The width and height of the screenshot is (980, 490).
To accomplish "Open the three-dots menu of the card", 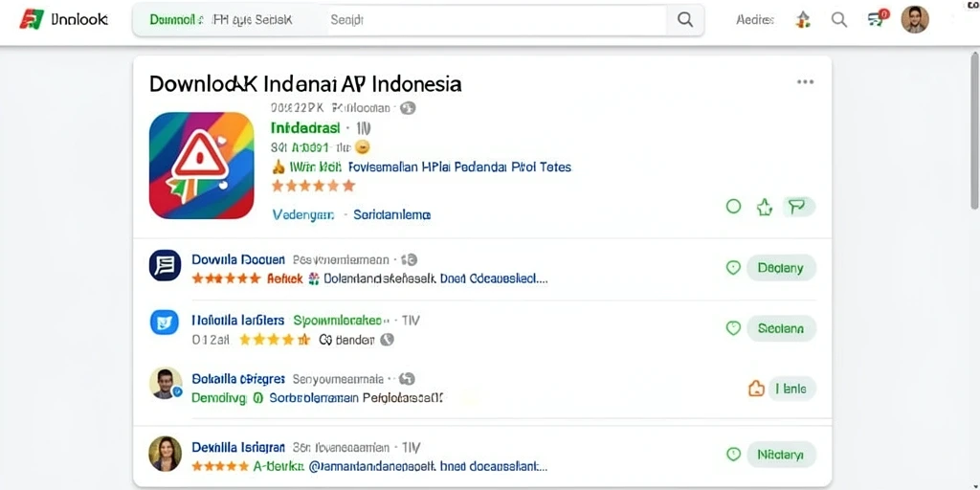I will pos(805,82).
